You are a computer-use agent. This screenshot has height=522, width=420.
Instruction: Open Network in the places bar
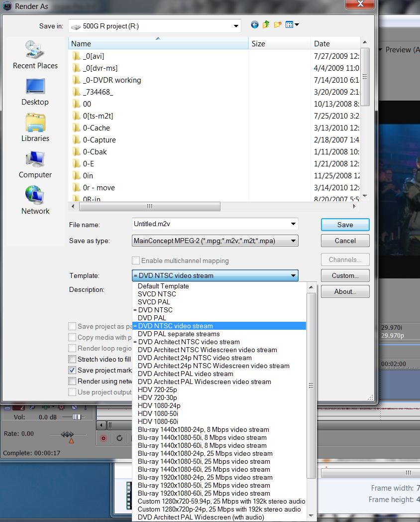pyautogui.click(x=35, y=201)
